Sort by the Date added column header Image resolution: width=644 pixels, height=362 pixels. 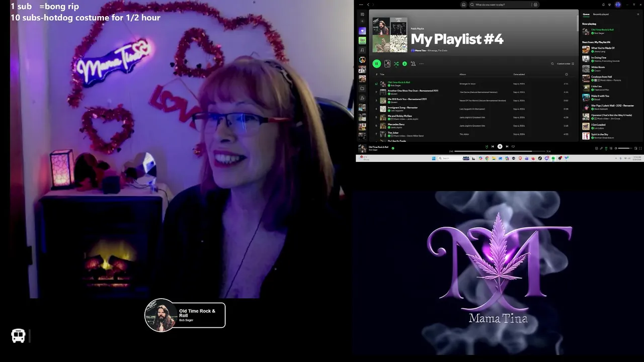(x=519, y=74)
